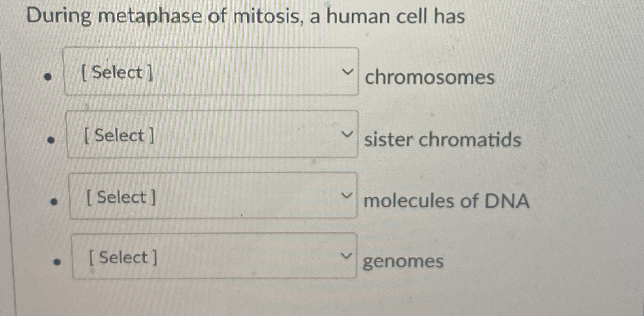
Task: Click inside the chromosomes select input box
Action: click(211, 70)
